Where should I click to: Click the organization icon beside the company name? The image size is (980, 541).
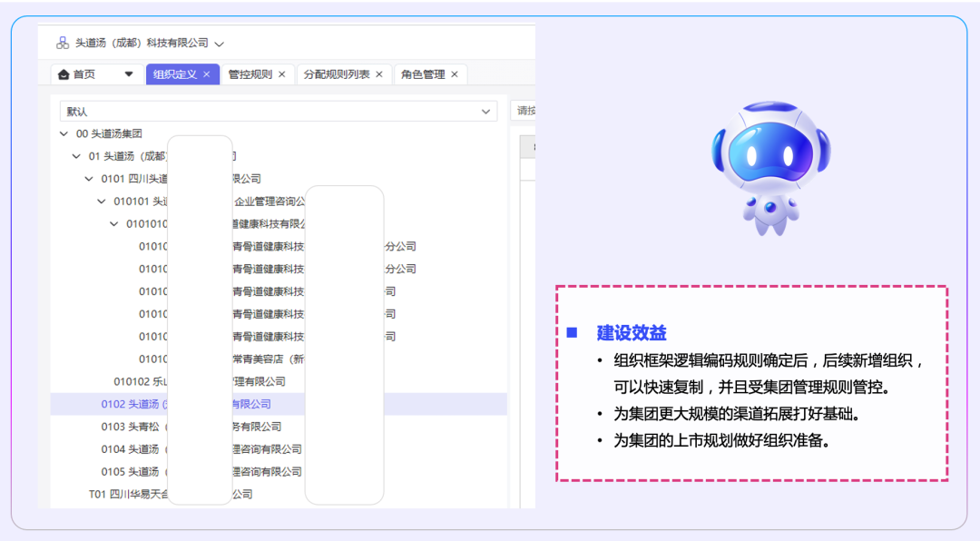(63, 43)
